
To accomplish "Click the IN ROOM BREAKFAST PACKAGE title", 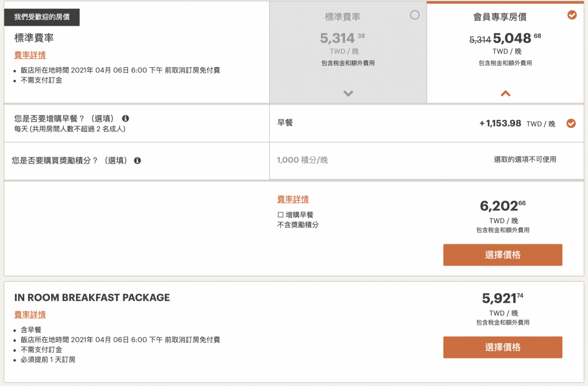I will (x=92, y=298).
